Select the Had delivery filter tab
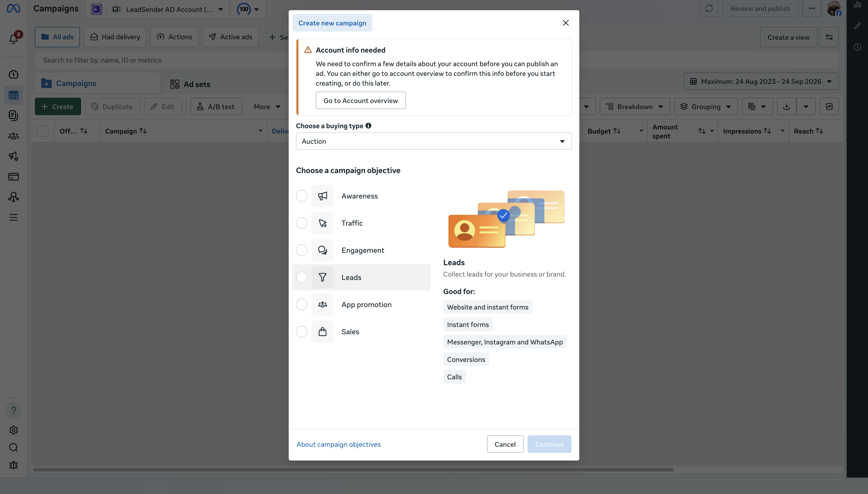Screen dimensions: 868x494 (115, 37)
